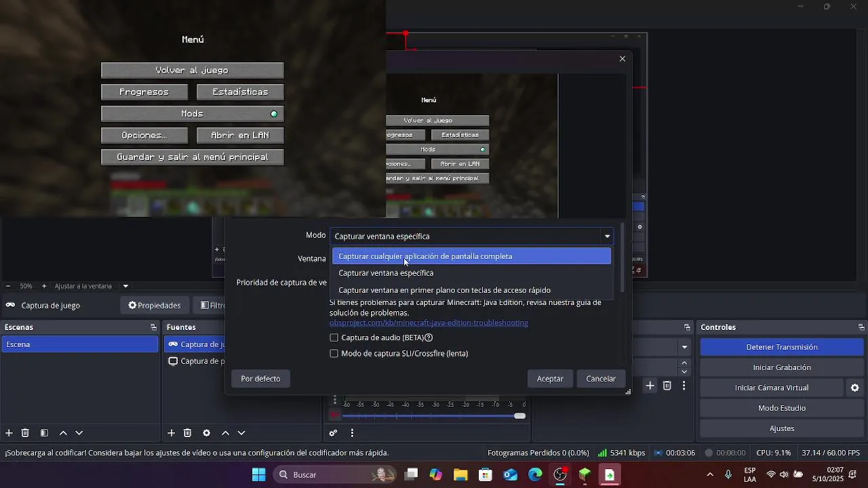The height and width of the screenshot is (488, 868).
Task: Click the Windows taskbar Buscar search box
Action: point(334,474)
